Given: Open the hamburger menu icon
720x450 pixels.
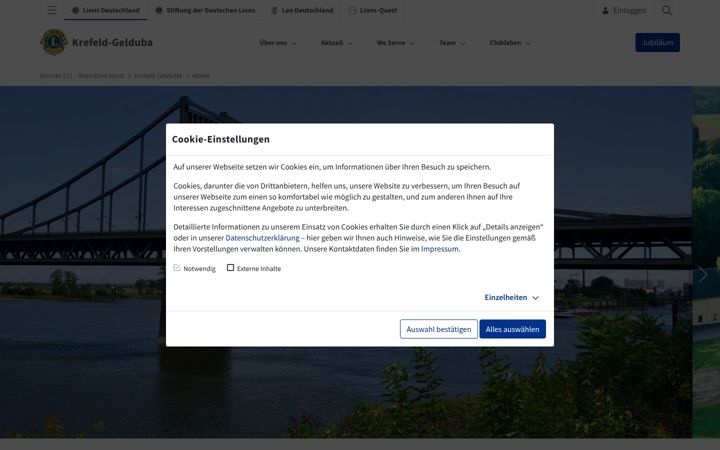Looking at the screenshot, I should [x=52, y=10].
